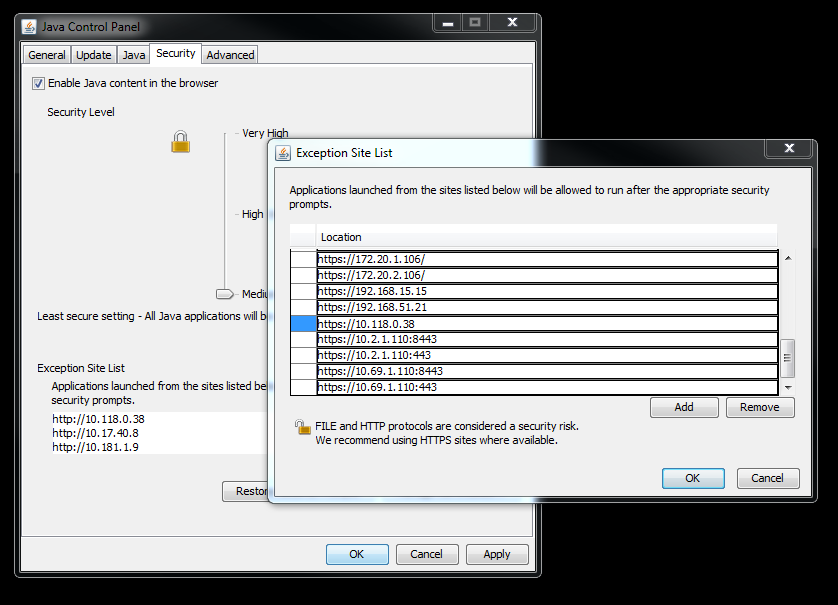Image resolution: width=838 pixels, height=605 pixels.
Task: Click the Very High security level mark
Action: pos(265,133)
